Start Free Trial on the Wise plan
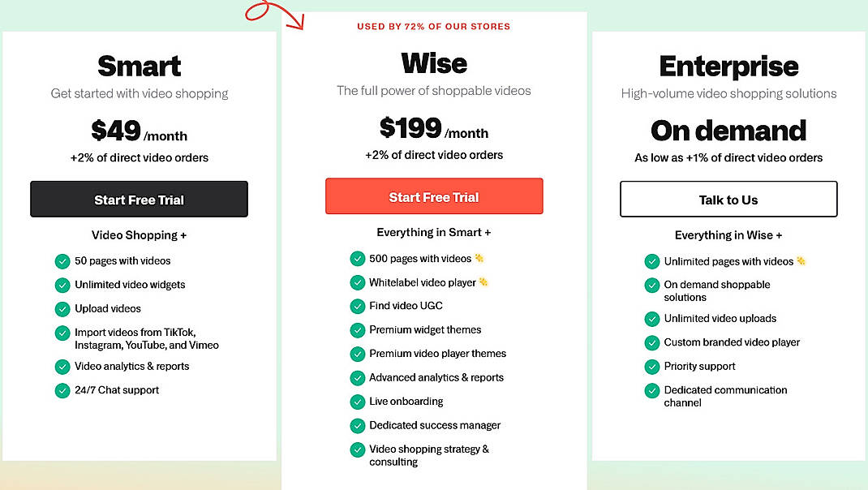 click(434, 196)
